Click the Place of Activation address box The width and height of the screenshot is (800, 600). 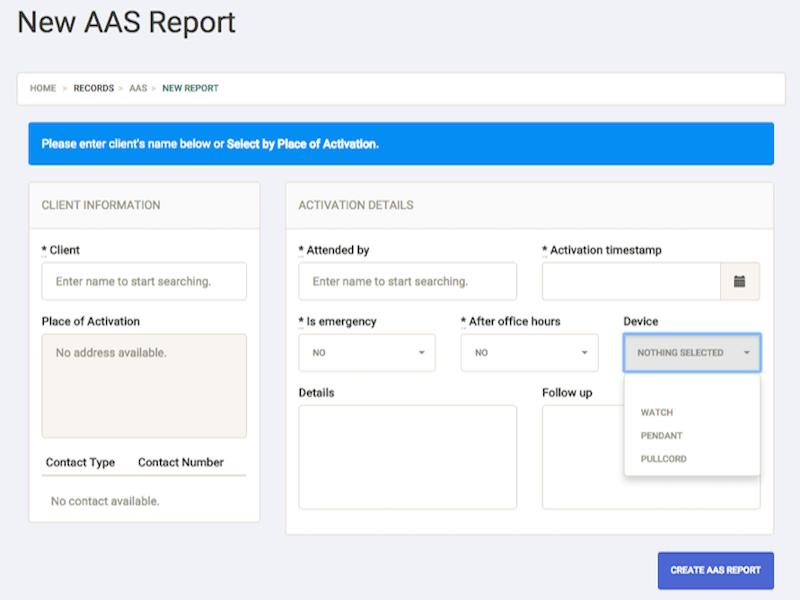click(144, 386)
